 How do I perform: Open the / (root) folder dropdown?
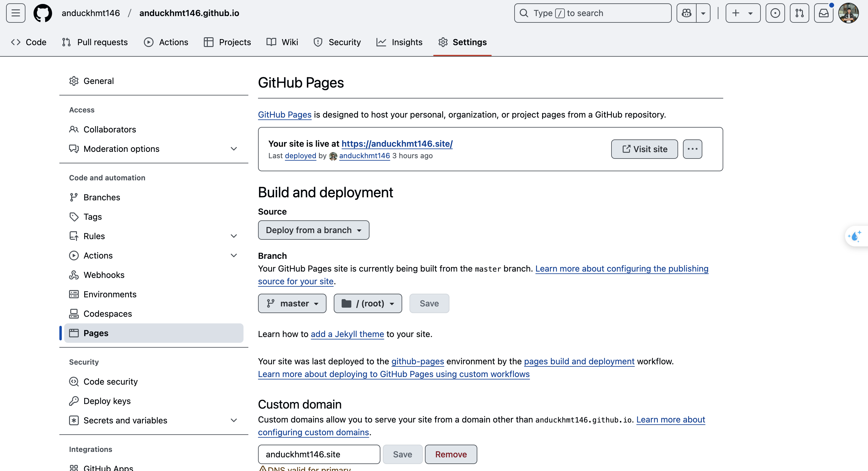[368, 303]
